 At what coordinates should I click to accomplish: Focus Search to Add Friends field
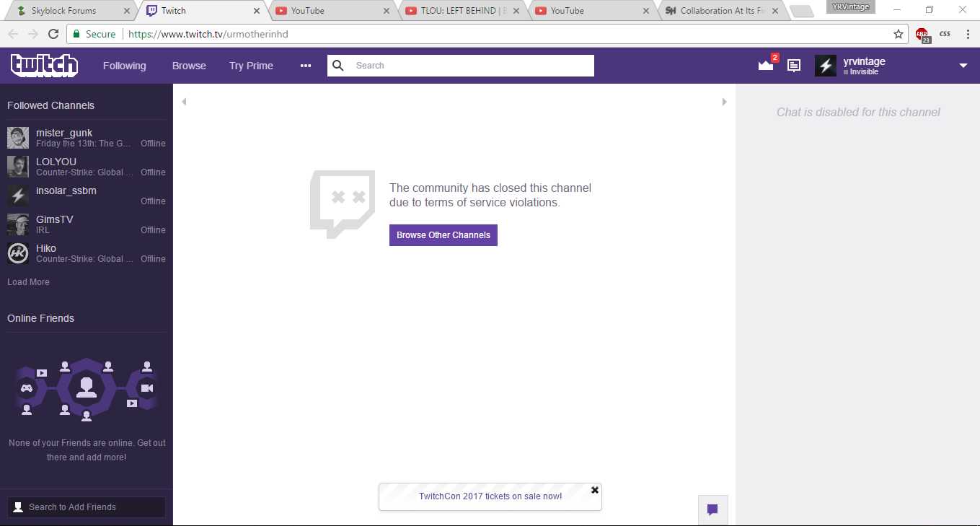click(87, 507)
